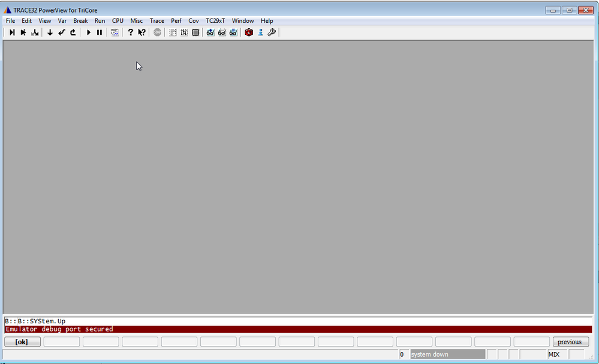Open the Trace menu
599x364 pixels.
[x=156, y=20]
